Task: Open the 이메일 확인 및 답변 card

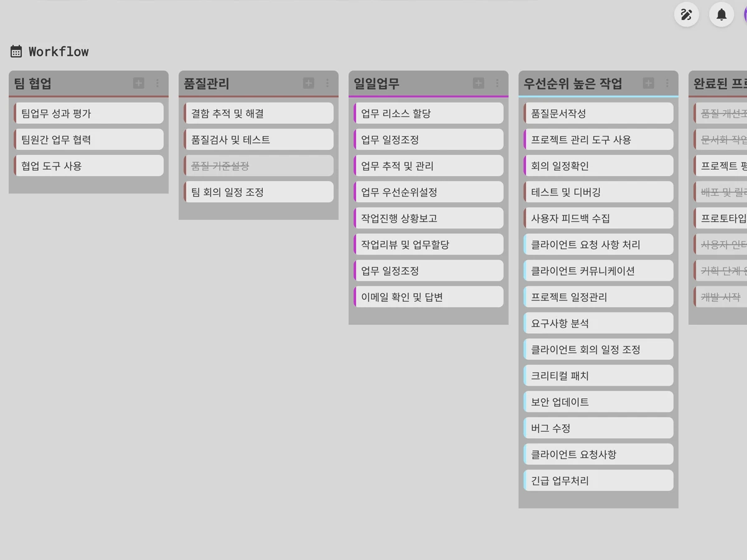Action: (x=428, y=297)
